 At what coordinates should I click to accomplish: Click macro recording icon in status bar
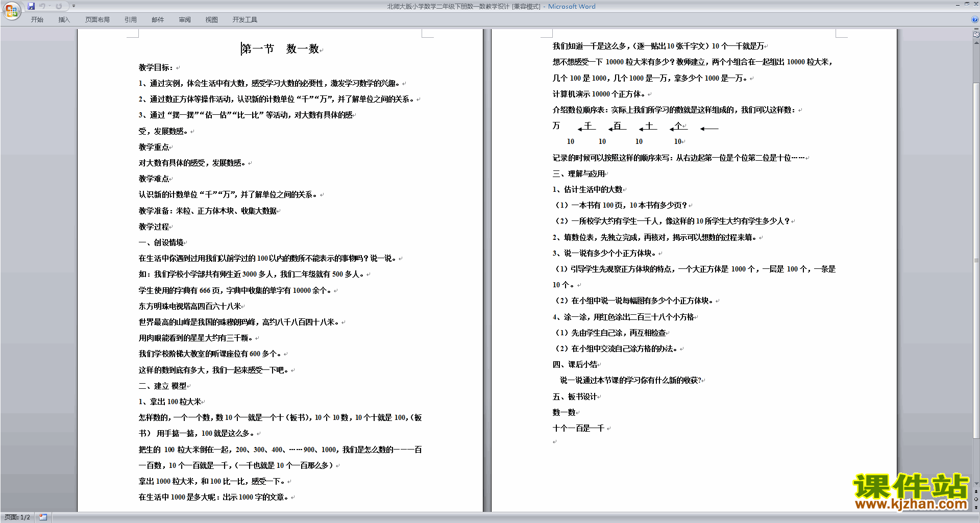click(43, 517)
